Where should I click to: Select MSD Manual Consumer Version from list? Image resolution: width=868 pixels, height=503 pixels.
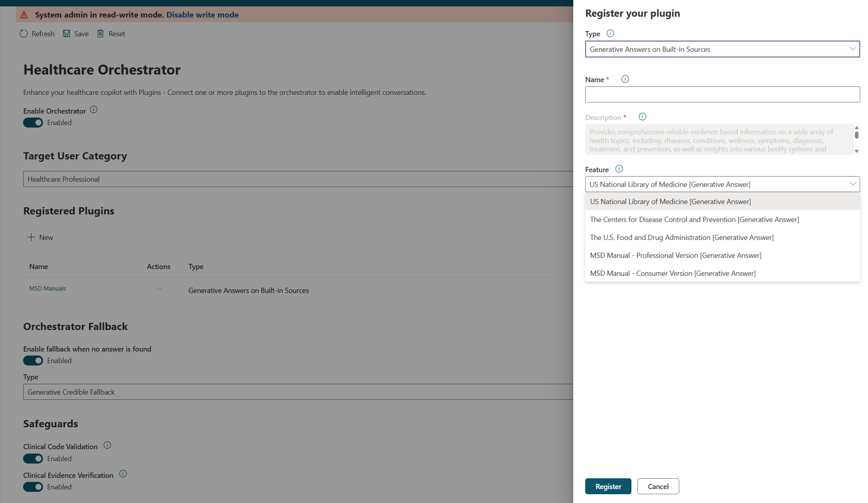pos(672,273)
